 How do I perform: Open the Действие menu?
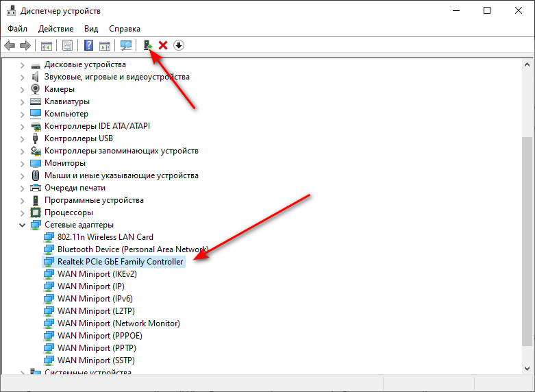(x=55, y=29)
